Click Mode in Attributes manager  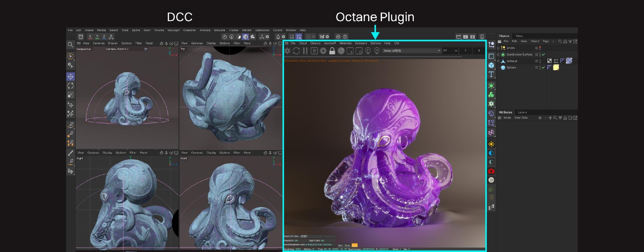[x=507, y=118]
